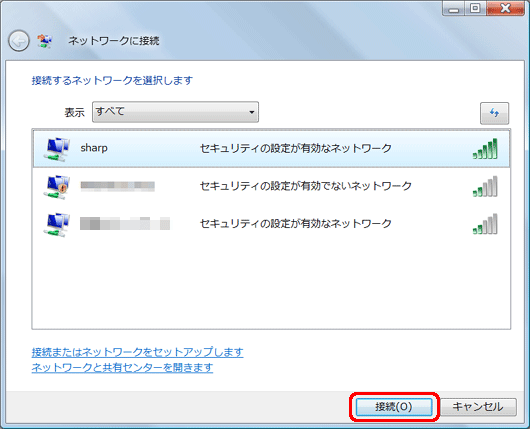Maximize the network connection window

475,8
